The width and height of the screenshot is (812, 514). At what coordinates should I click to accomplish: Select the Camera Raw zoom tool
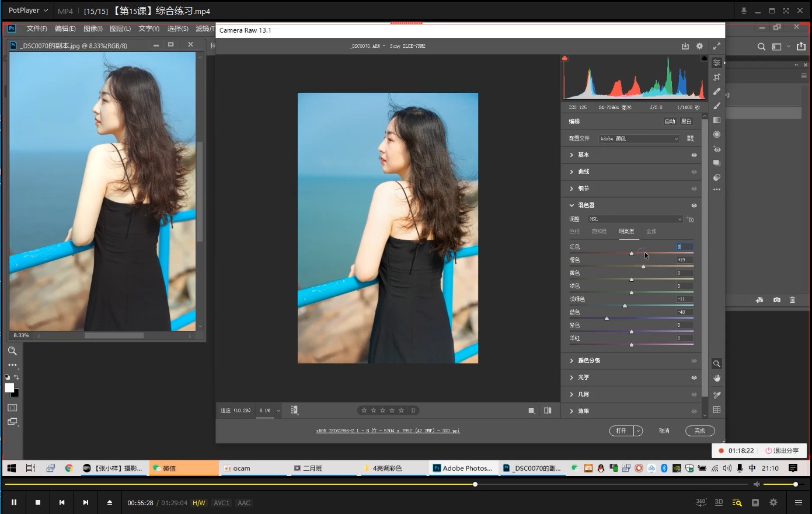(x=717, y=363)
